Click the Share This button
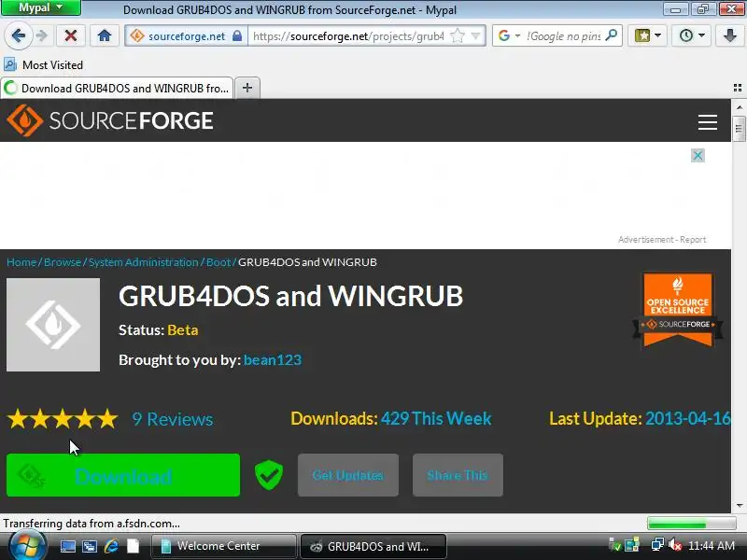747x560 pixels. point(458,475)
